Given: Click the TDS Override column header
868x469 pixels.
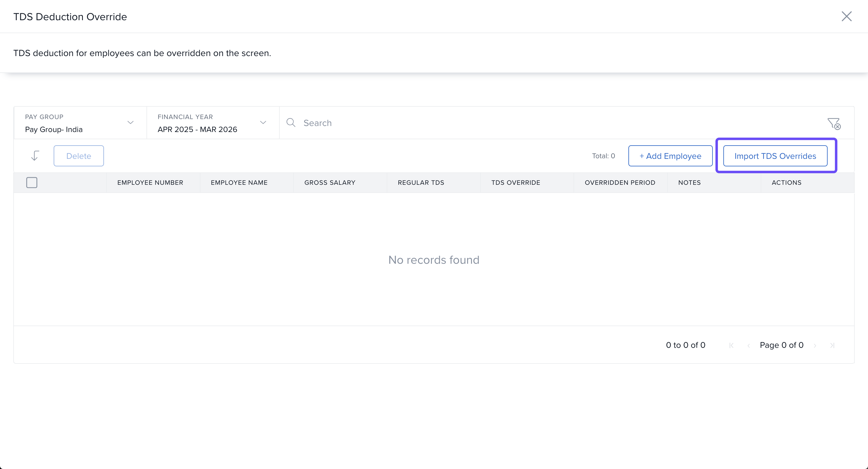Looking at the screenshot, I should [x=516, y=183].
